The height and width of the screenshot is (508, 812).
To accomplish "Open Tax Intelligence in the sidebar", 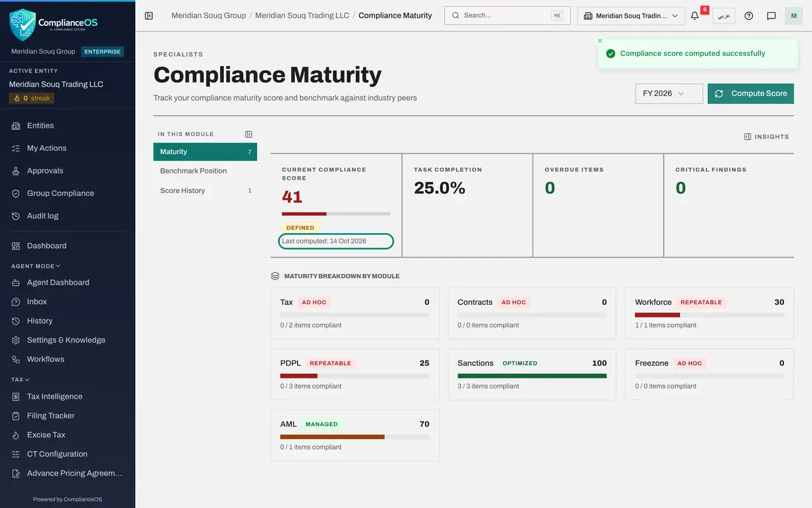I will [x=67, y=396].
